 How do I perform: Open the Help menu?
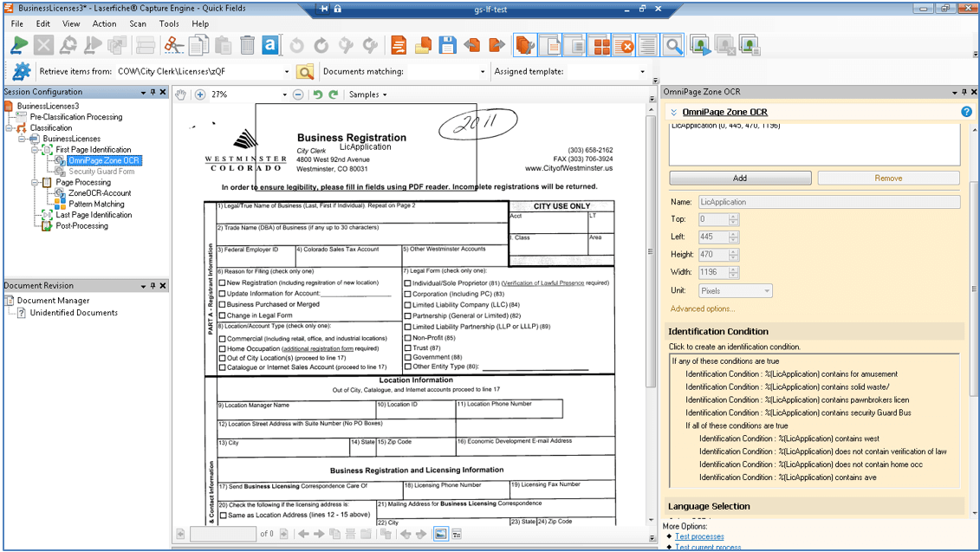pyautogui.click(x=200, y=23)
